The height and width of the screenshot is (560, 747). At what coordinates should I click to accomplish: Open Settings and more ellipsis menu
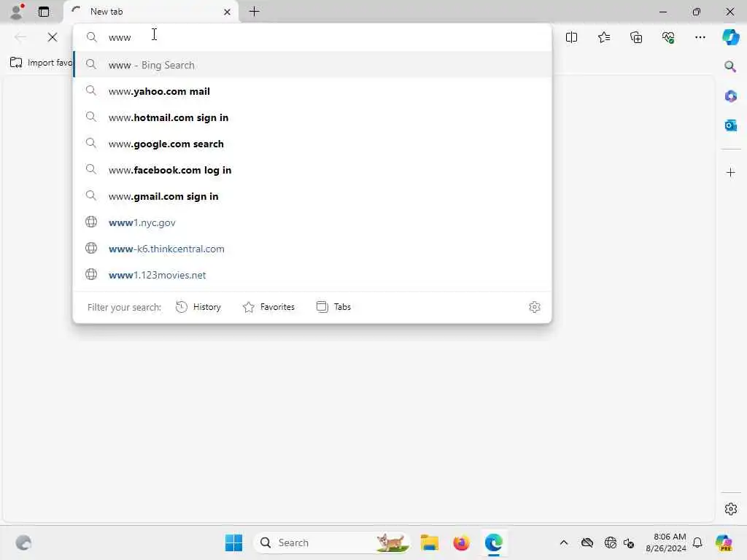pyautogui.click(x=700, y=37)
